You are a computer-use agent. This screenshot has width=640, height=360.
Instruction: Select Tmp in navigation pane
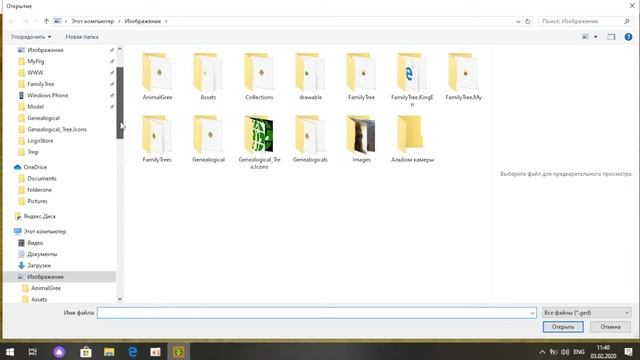pyautogui.click(x=33, y=152)
